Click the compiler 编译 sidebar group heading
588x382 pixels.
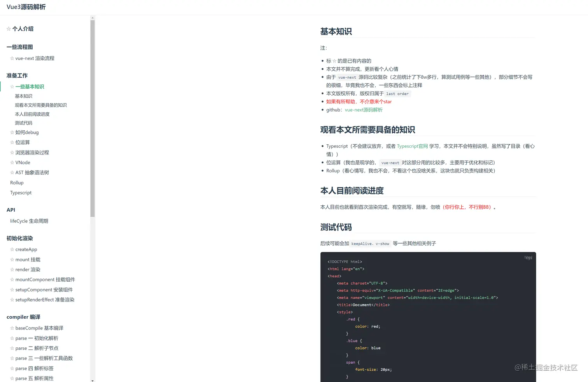point(23,317)
